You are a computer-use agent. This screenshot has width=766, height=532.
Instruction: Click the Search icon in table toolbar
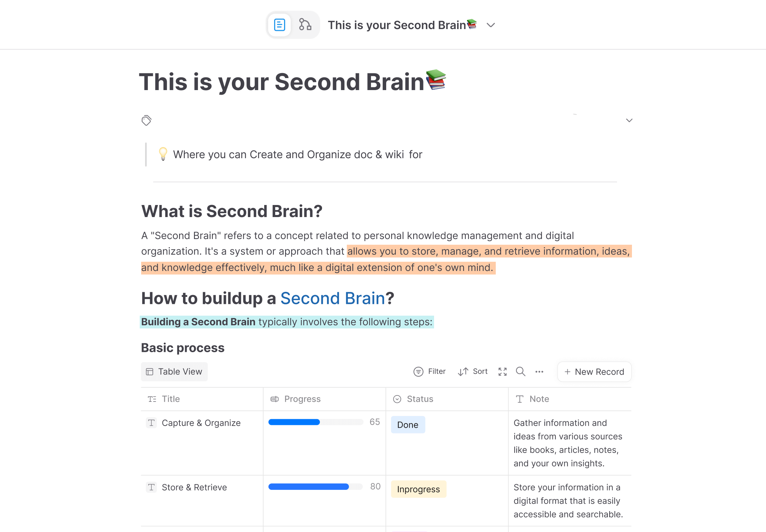coord(520,371)
